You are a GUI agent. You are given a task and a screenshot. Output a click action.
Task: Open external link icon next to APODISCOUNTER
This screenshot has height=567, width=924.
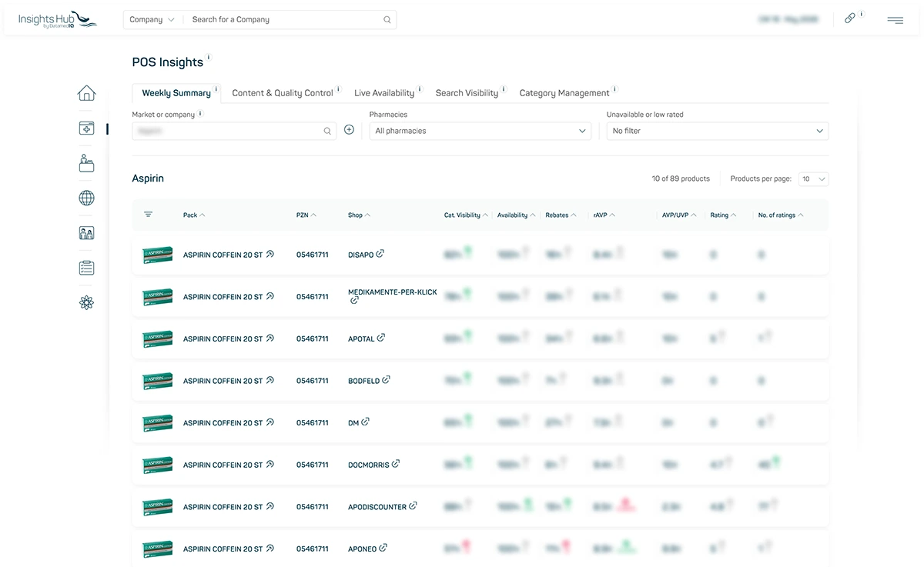(413, 506)
